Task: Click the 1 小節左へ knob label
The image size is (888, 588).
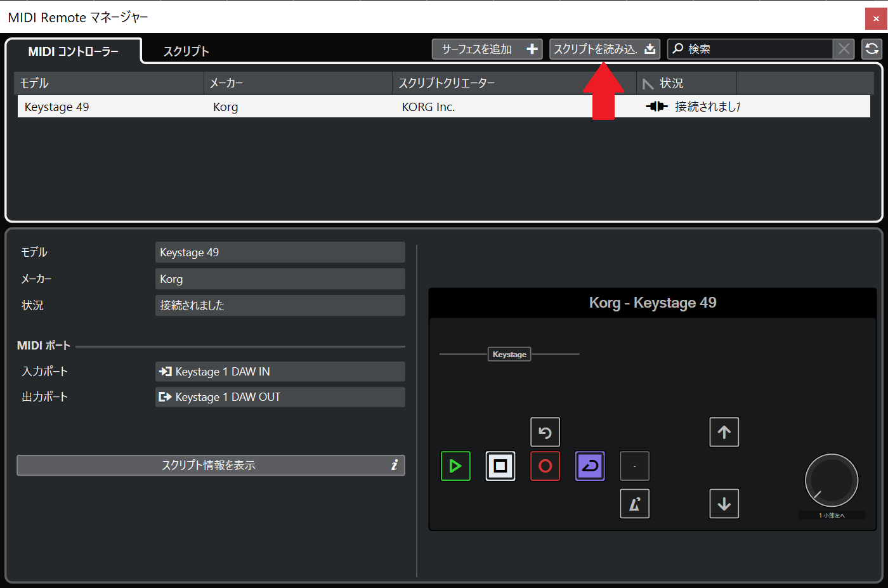Action: [x=832, y=515]
